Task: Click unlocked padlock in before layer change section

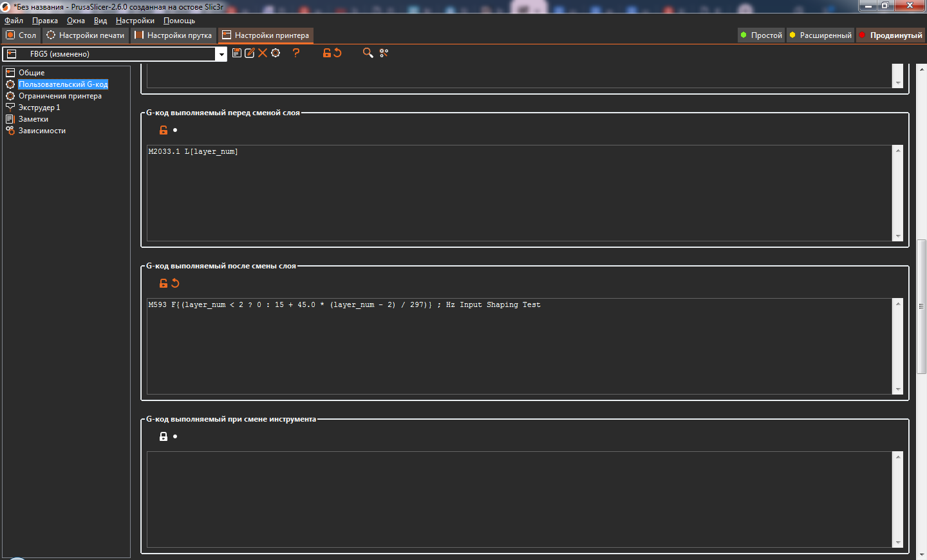Action: pyautogui.click(x=164, y=130)
